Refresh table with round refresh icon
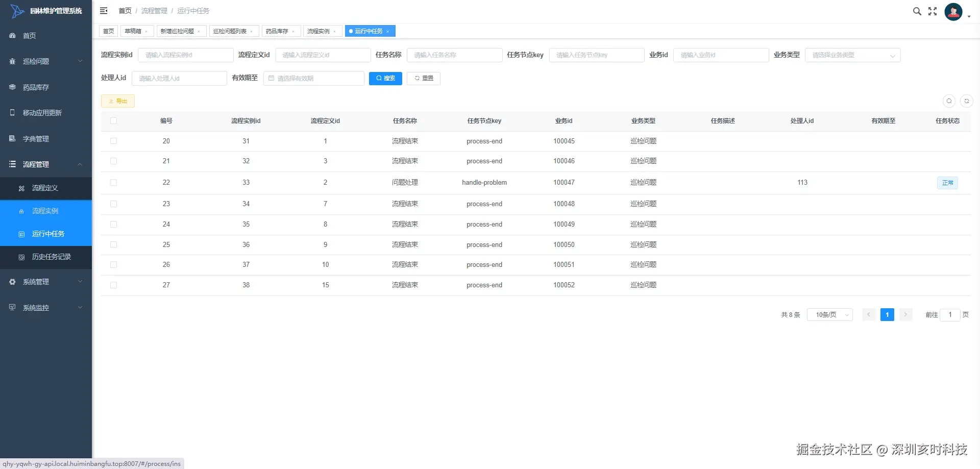Screen dimensions: 980x469 966,101
